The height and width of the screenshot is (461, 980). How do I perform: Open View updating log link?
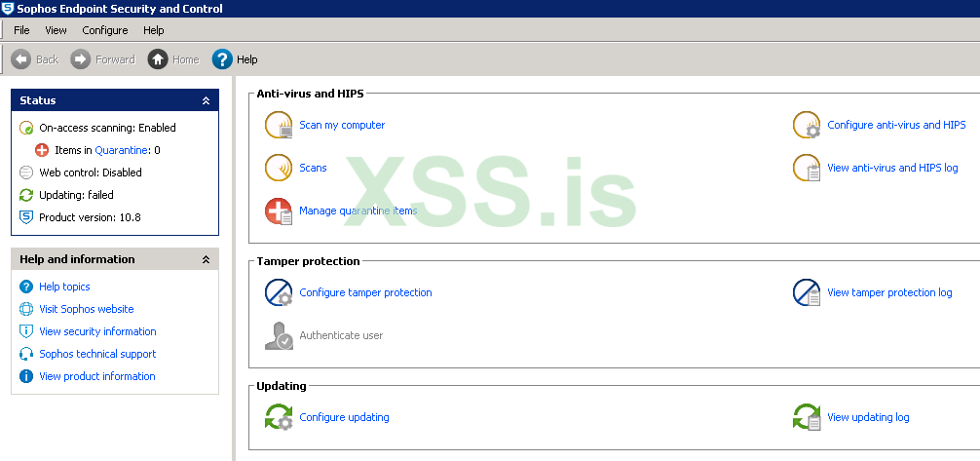[x=868, y=417]
